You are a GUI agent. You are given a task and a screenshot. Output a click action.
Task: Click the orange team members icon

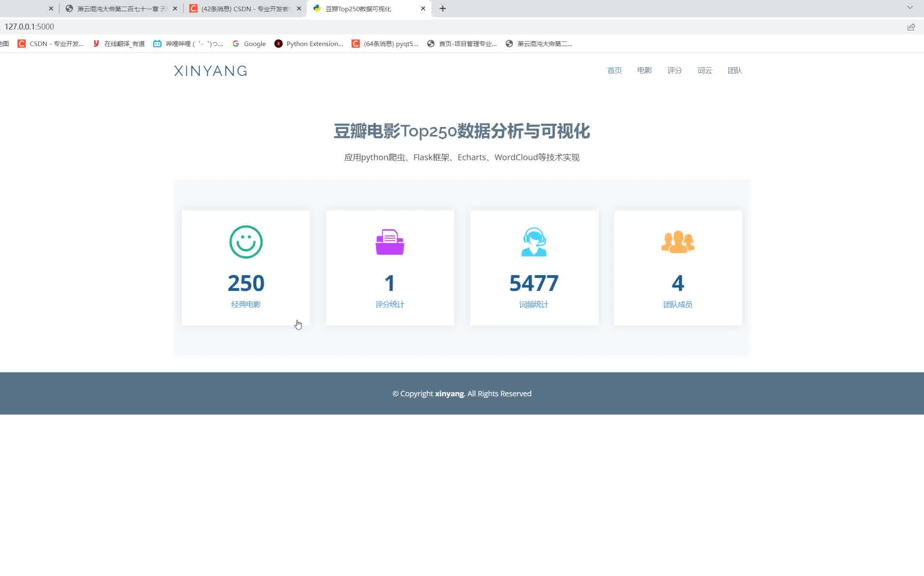tap(678, 242)
